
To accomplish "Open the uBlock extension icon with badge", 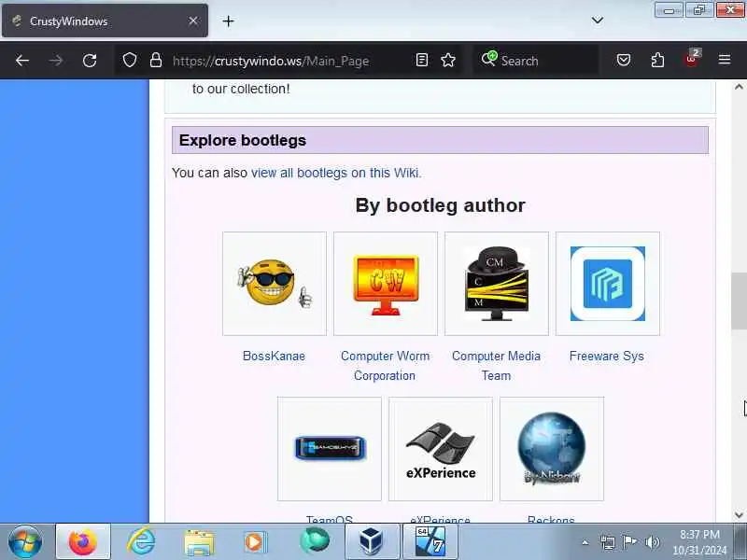I will [692, 58].
